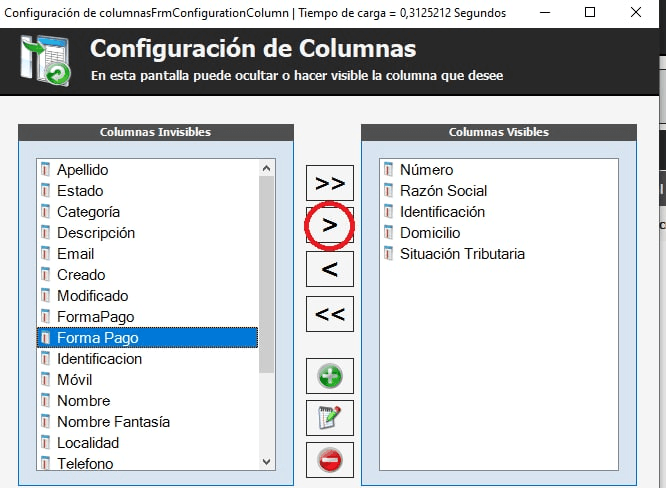This screenshot has height=488, width=666.
Task: Click the red remove column icon
Action: click(330, 460)
